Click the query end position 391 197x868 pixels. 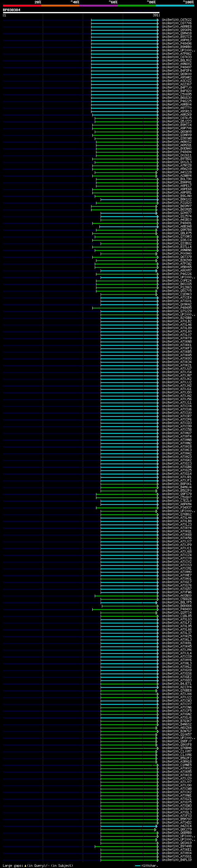155,15
